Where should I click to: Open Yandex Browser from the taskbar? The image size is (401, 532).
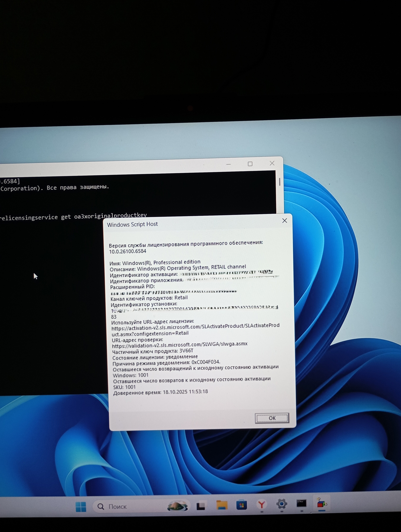pos(262,504)
